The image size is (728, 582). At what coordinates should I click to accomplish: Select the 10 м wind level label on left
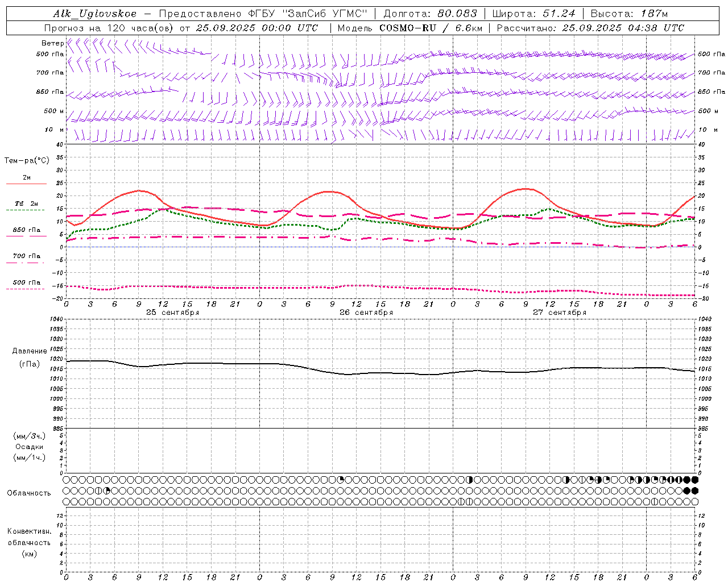(x=54, y=130)
